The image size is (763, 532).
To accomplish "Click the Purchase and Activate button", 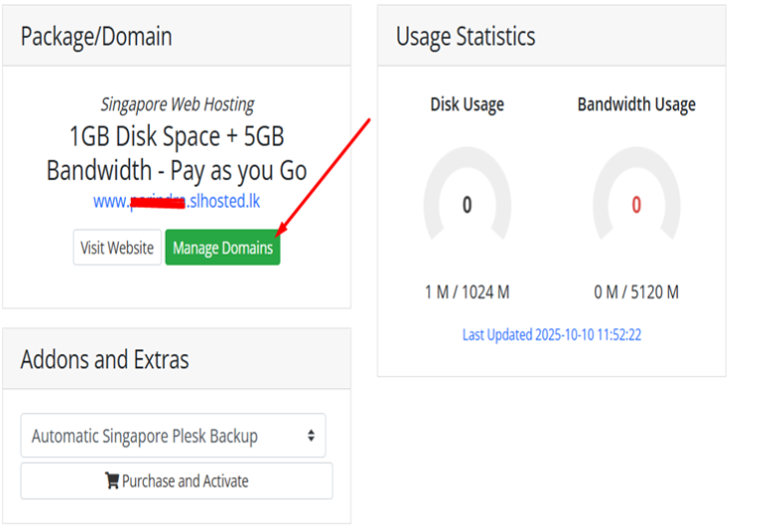I will coord(177,481).
